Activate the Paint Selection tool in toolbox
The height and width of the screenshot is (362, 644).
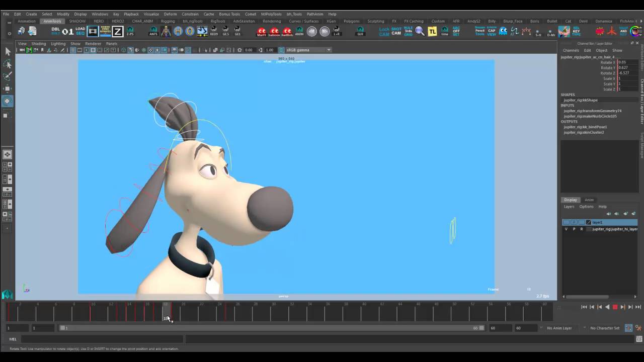point(8,76)
